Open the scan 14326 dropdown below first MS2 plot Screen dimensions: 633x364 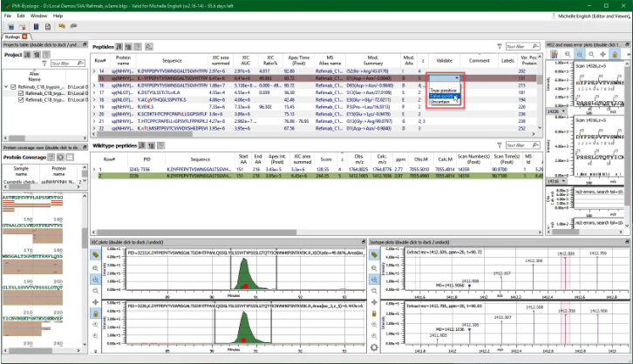(556, 111)
